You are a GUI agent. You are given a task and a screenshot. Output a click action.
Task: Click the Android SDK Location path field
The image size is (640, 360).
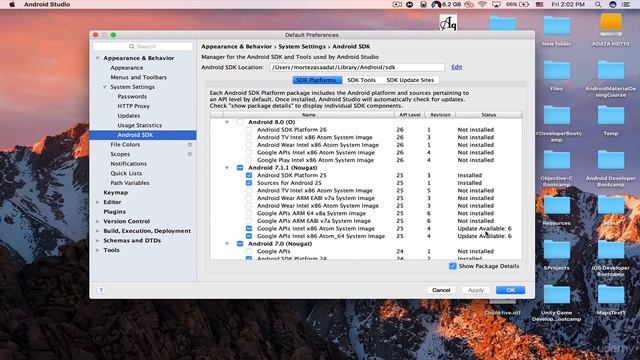coord(357,67)
